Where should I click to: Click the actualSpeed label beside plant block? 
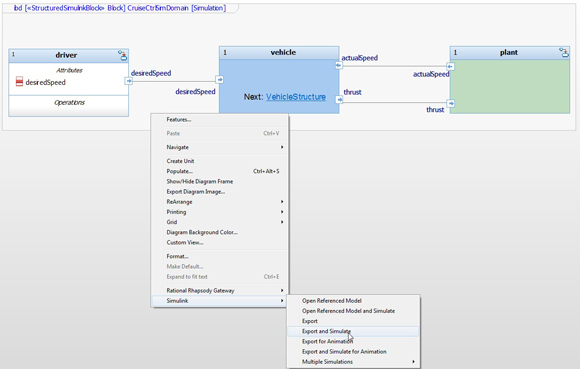click(x=431, y=74)
